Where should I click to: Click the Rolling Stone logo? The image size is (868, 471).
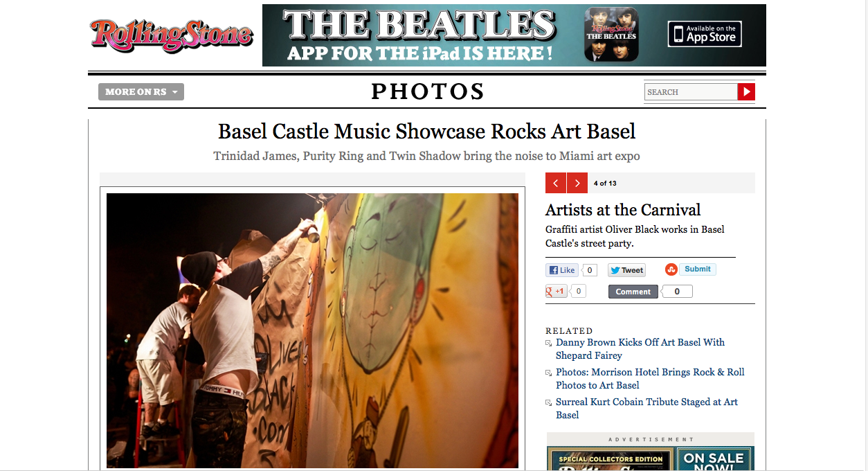171,35
